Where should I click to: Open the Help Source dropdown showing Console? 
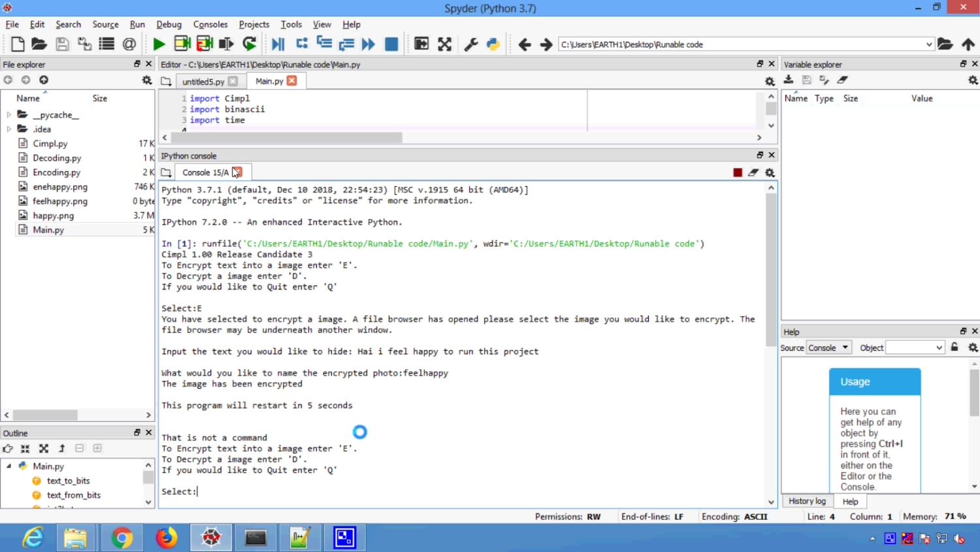pyautogui.click(x=828, y=348)
